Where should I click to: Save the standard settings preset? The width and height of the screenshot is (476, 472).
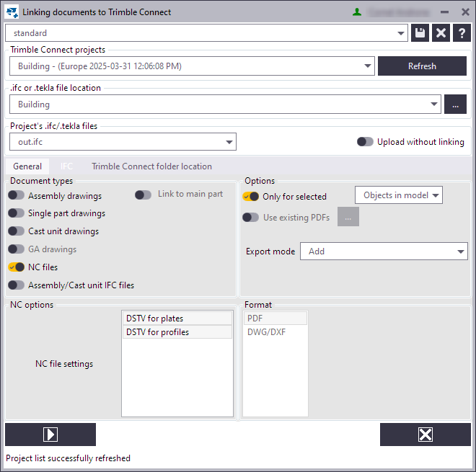coord(420,32)
